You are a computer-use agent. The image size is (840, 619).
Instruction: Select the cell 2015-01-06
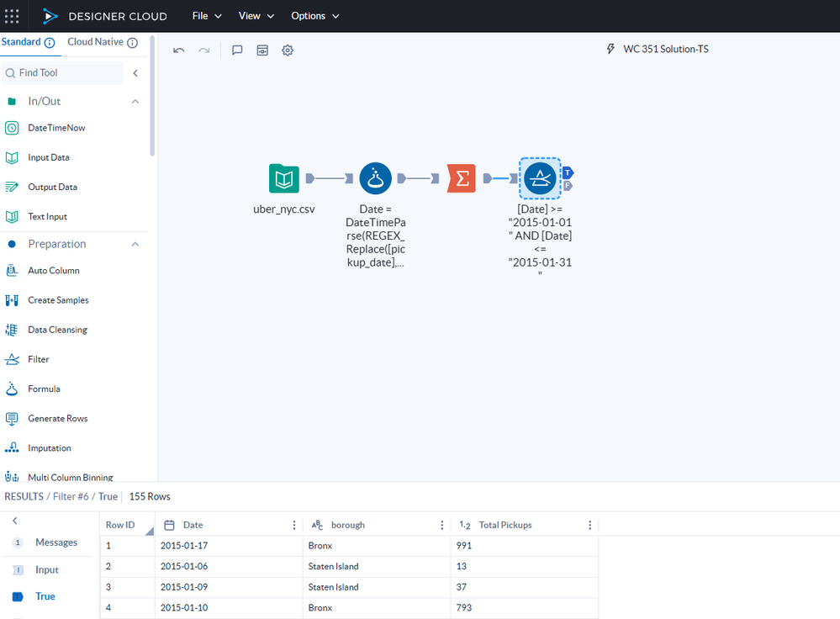(229, 567)
